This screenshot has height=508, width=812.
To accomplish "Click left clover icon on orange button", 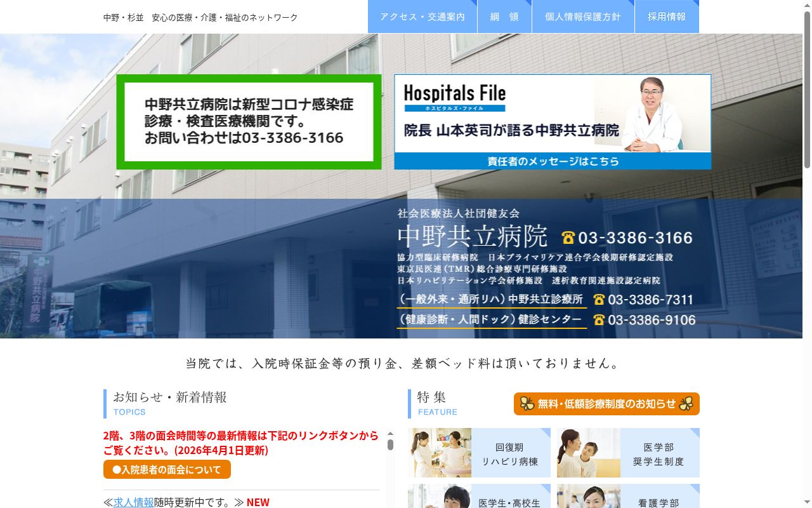I will [527, 404].
